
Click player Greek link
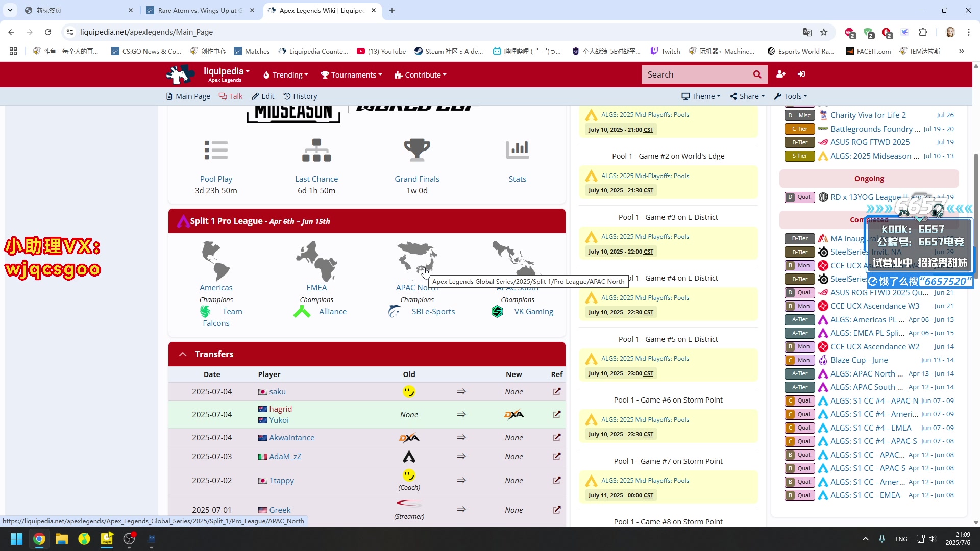[x=280, y=510]
